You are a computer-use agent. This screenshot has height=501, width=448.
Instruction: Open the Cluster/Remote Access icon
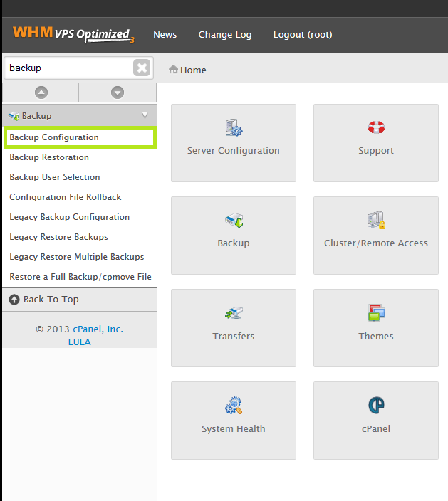point(376,220)
